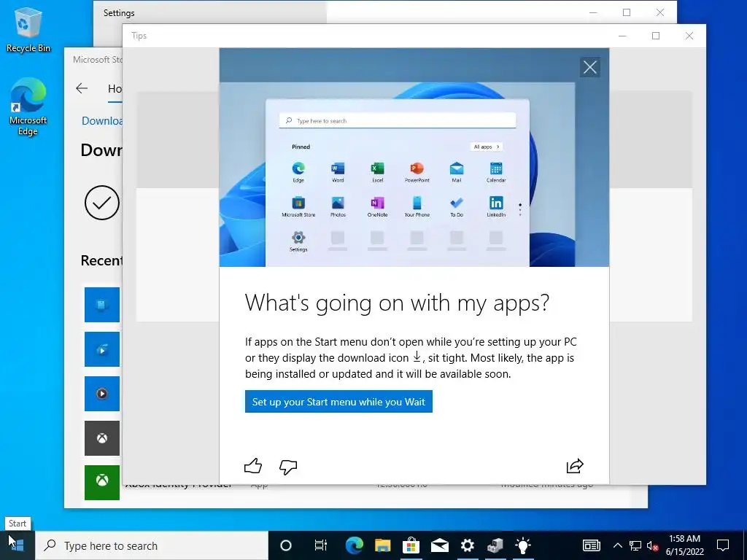Switch to Microsoft Store from the taskbar
747x560 pixels.
tap(411, 545)
